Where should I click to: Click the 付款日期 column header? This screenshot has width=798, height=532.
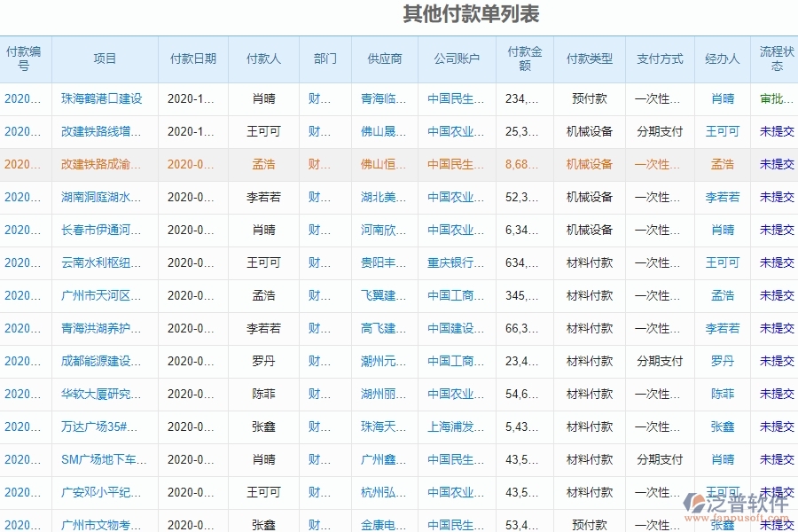[x=192, y=59]
